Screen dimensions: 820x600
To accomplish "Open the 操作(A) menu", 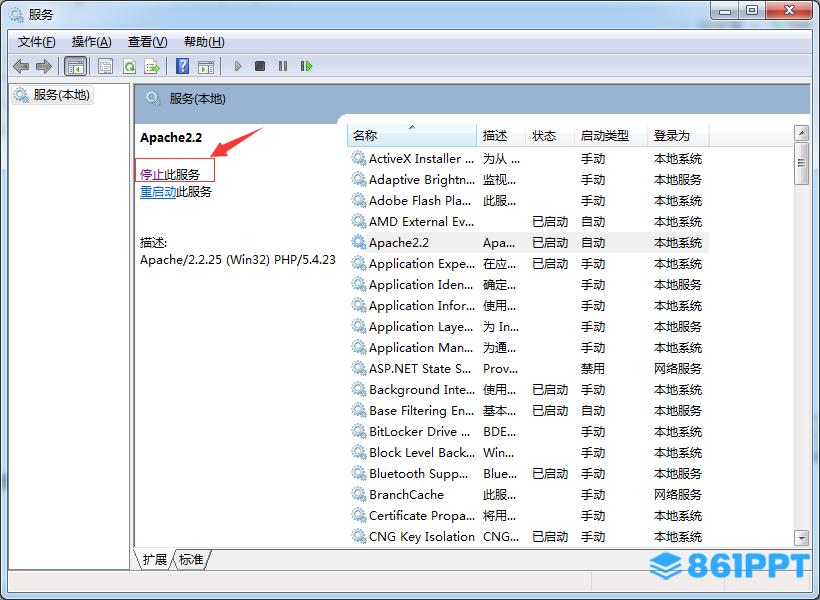I will pyautogui.click(x=92, y=41).
